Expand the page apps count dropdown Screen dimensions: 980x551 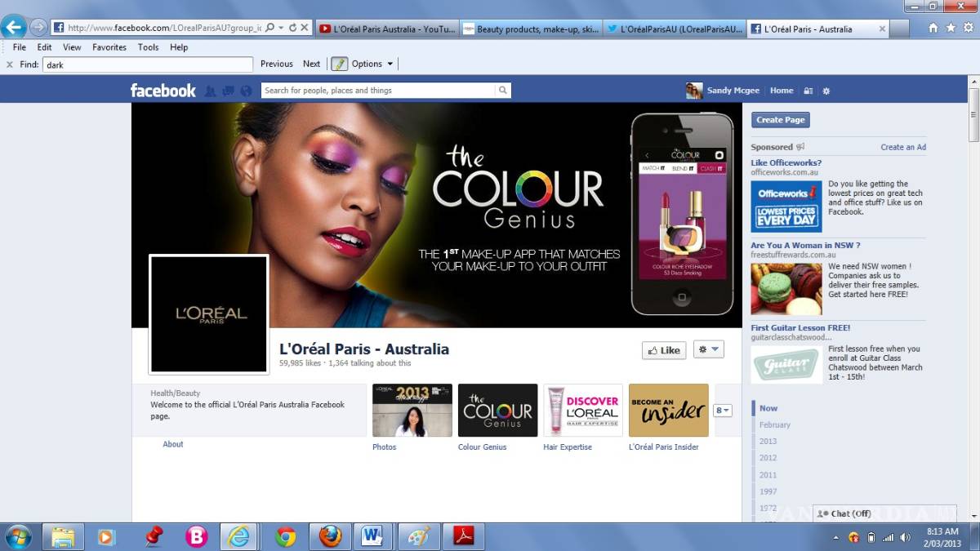[x=723, y=411]
